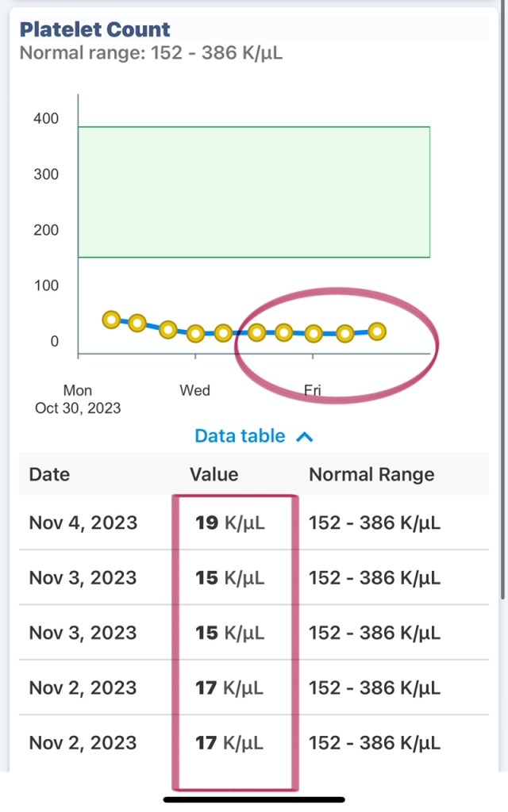This screenshot has height=812, width=508.
Task: Collapse the Data table chevron arrow
Action: [x=305, y=436]
